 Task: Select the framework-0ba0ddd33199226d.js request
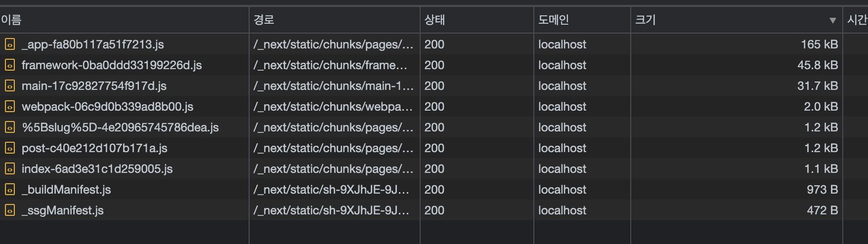coord(112,65)
